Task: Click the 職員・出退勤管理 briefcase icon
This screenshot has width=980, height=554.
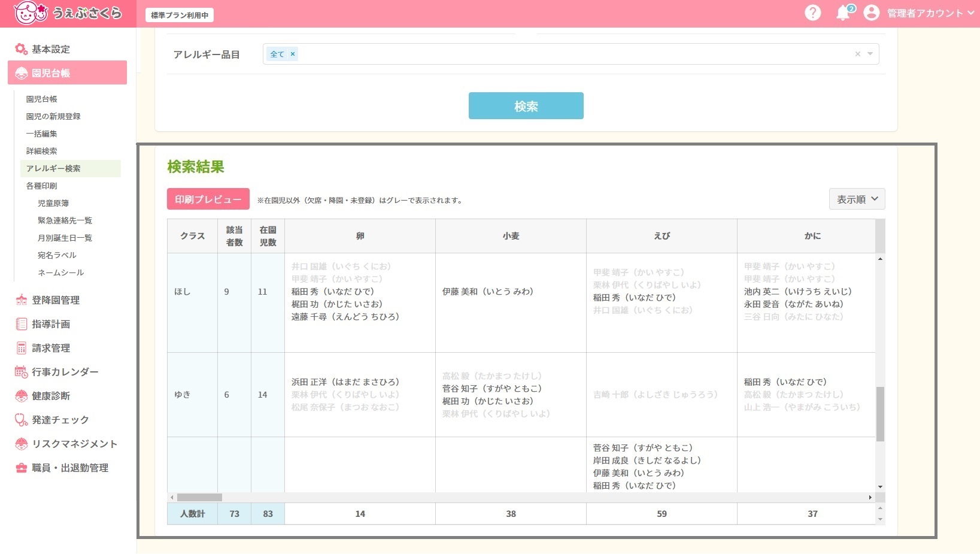Action: tap(22, 468)
